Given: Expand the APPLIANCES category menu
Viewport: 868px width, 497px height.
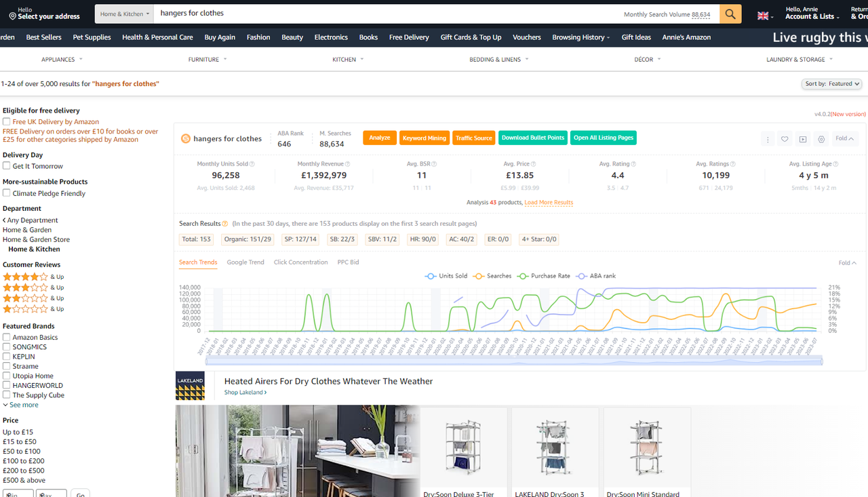Looking at the screenshot, I should [x=62, y=60].
